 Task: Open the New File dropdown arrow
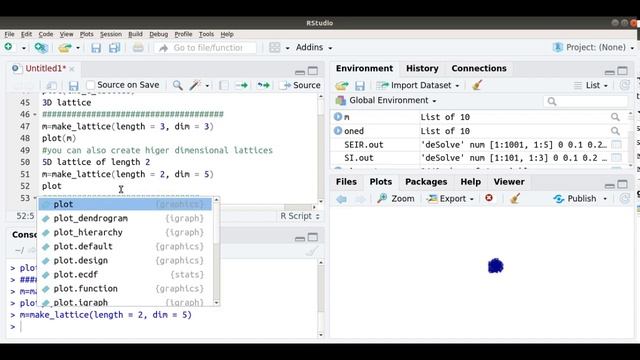pyautogui.click(x=24, y=48)
